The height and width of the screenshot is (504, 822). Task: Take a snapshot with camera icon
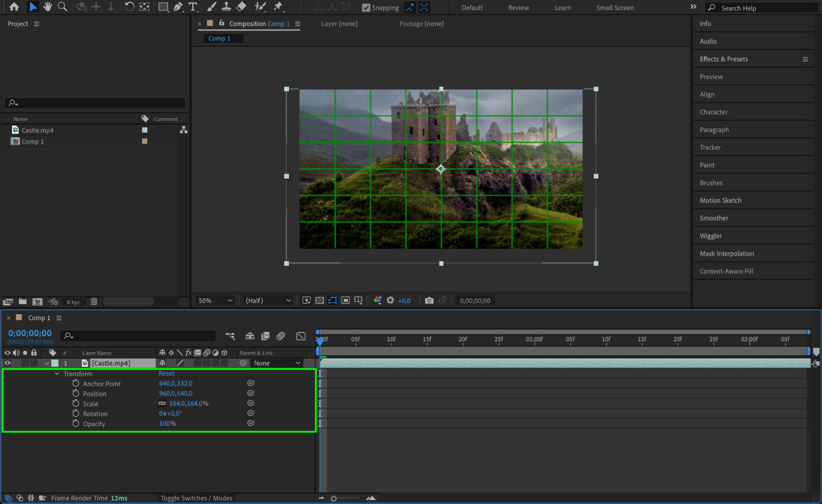pos(429,301)
